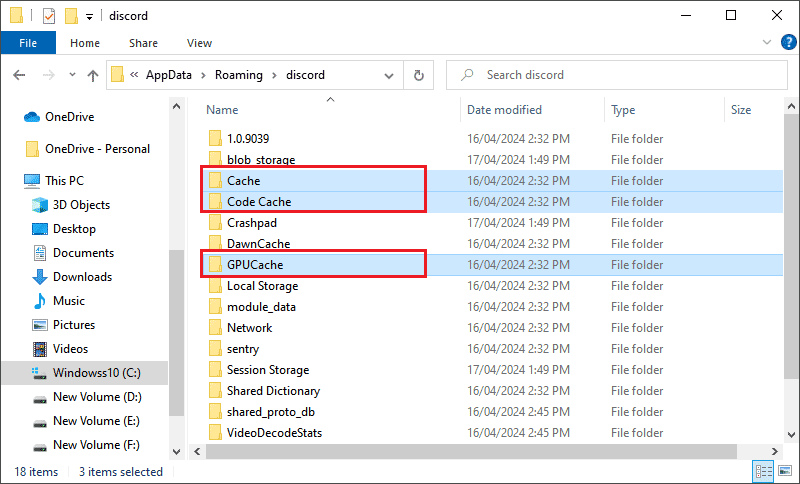This screenshot has height=484, width=800.
Task: Open the recent locations dropdown arrow
Action: point(72,75)
